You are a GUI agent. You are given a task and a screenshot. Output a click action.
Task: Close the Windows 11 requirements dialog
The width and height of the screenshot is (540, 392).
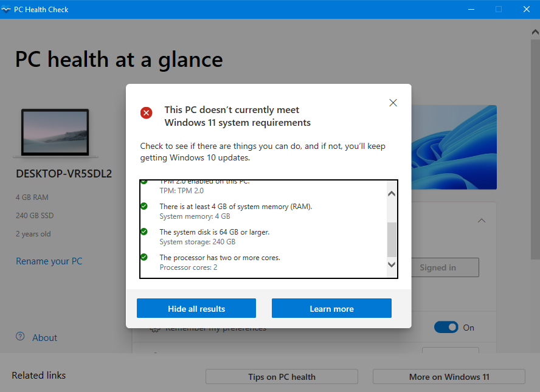393,103
